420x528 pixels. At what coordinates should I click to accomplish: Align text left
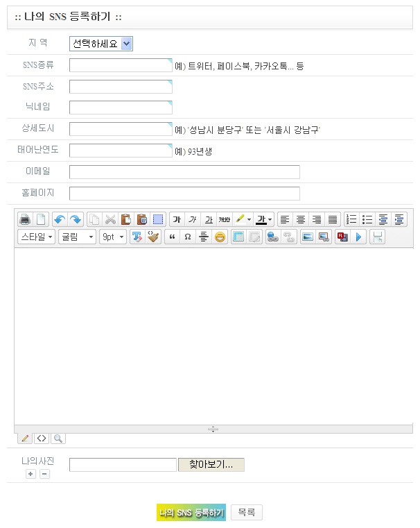click(x=285, y=219)
